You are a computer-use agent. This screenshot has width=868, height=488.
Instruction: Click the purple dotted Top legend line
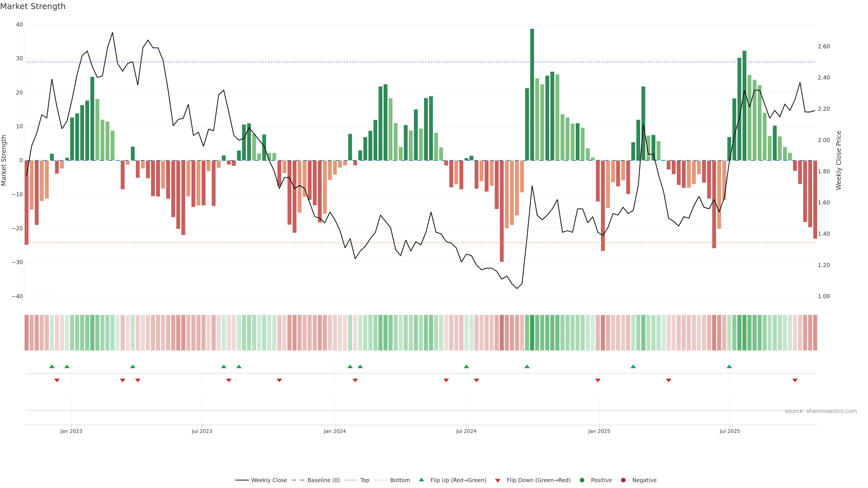click(x=350, y=480)
